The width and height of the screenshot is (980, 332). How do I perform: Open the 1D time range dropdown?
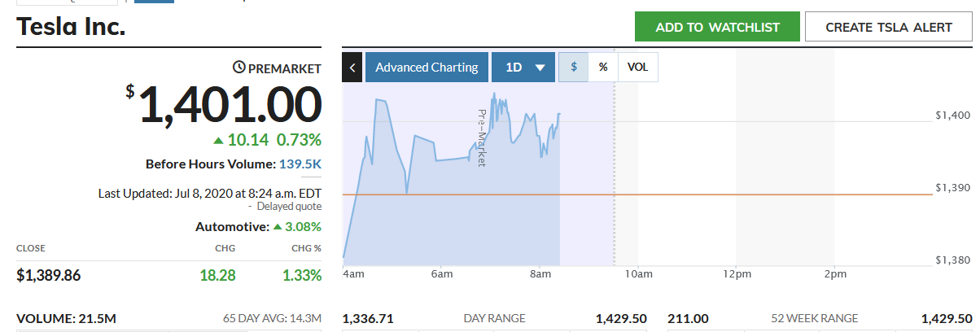coord(523,68)
